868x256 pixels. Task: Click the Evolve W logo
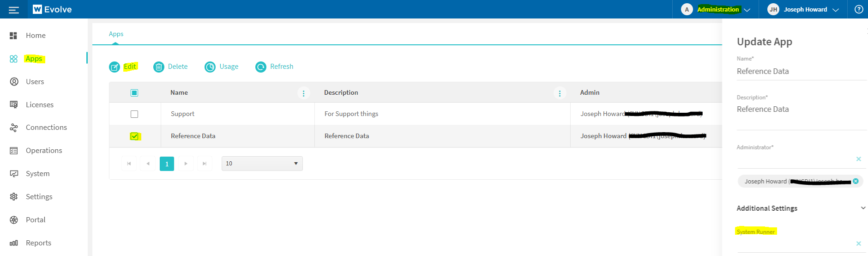coord(37,9)
